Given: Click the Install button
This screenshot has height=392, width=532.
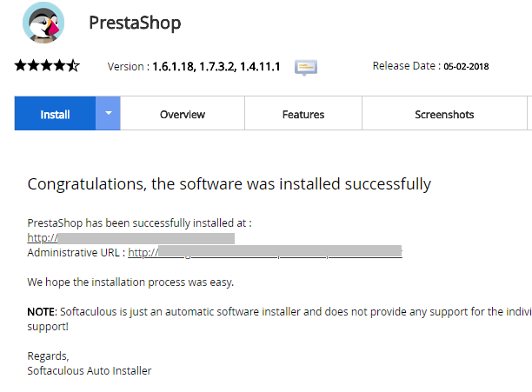Looking at the screenshot, I should (55, 113).
